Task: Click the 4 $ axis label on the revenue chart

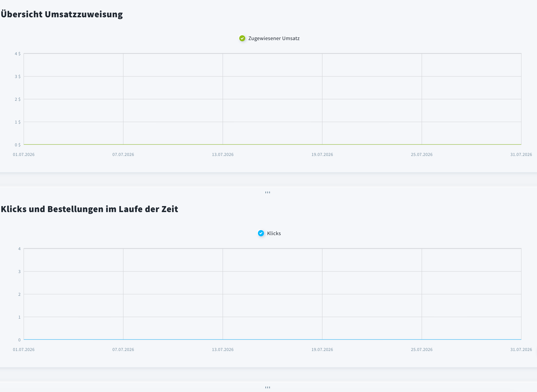Action: pyautogui.click(x=18, y=54)
